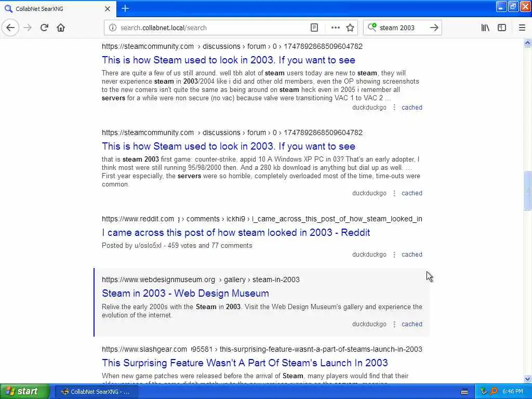Open cached link for Reddit result
This screenshot has width=532, height=399.
(412, 255)
